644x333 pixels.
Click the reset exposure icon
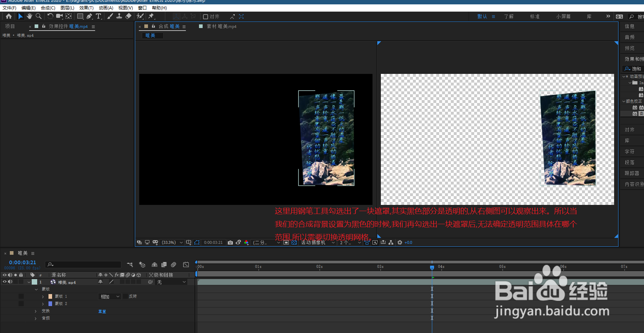[x=400, y=242]
